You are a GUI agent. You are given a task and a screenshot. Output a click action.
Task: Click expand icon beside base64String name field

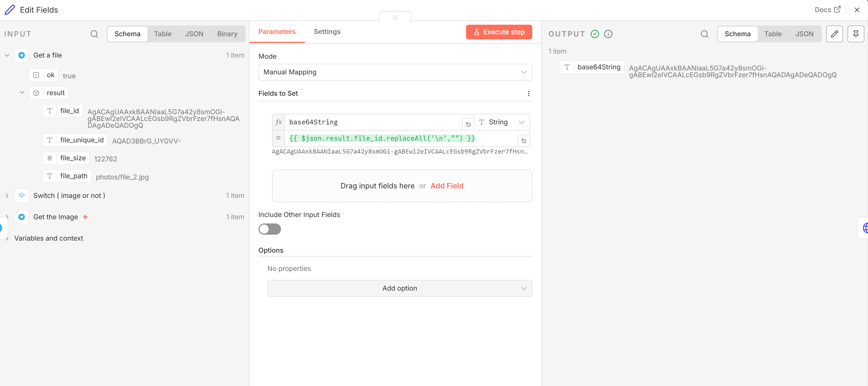click(x=468, y=124)
